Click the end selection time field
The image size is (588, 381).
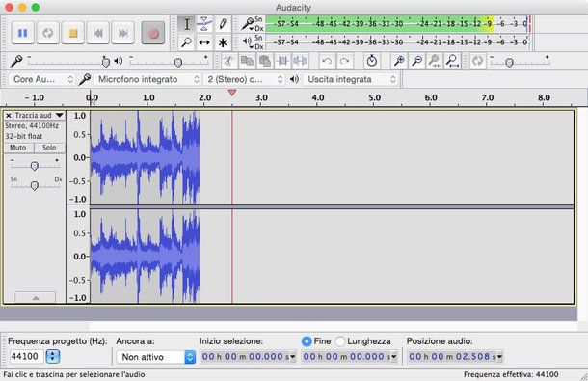(x=349, y=356)
